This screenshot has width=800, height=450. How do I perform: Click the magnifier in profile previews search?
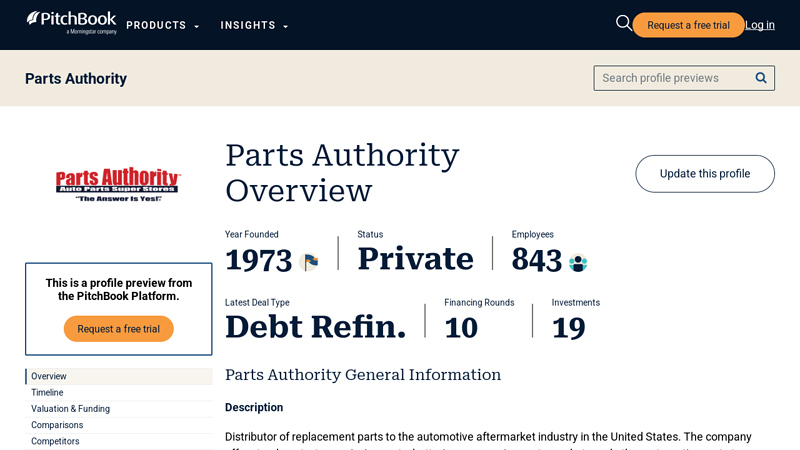tap(761, 78)
